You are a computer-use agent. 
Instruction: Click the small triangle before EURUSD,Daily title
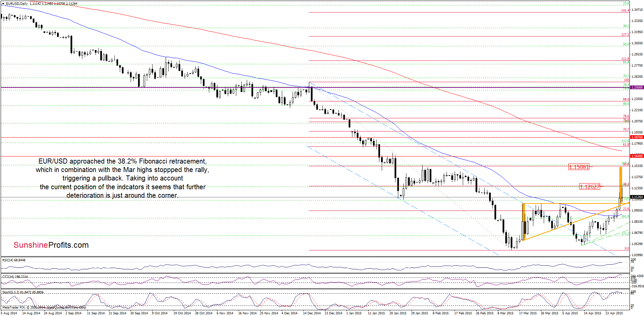(x=3, y=4)
